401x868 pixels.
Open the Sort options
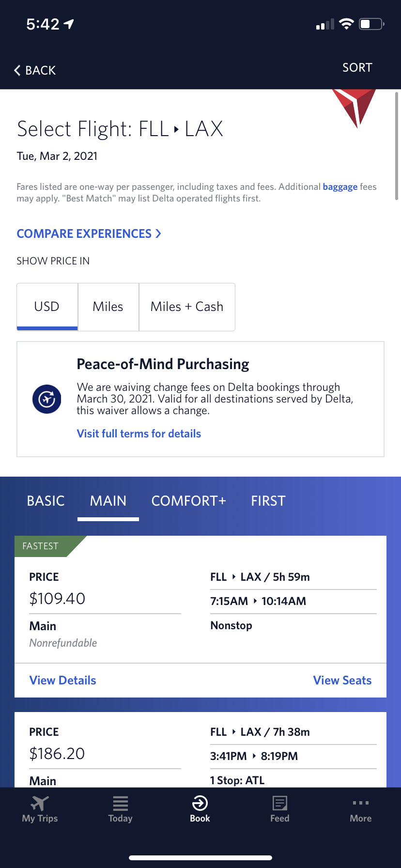click(357, 68)
